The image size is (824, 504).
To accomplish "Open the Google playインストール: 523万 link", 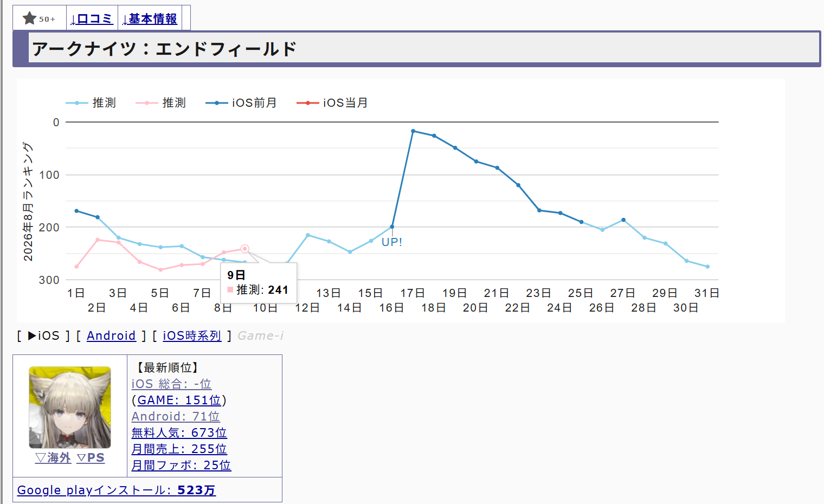I will (117, 490).
